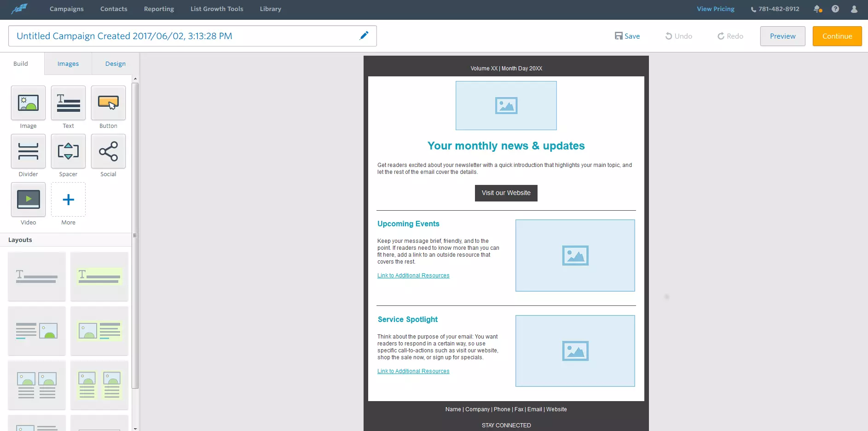This screenshot has width=868, height=431.
Task: Click the campaign name input field
Action: pos(192,36)
